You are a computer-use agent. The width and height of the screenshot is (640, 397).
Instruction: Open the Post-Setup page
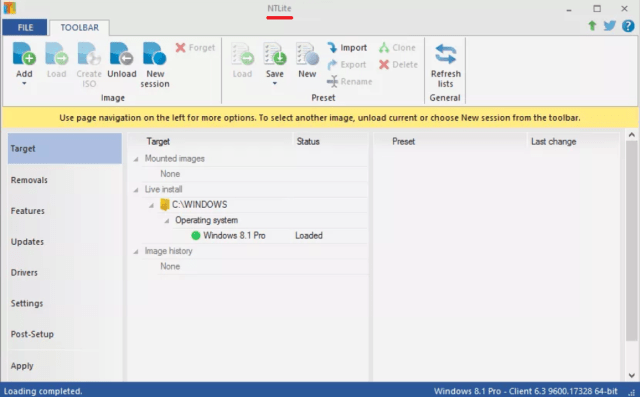[x=64, y=334]
